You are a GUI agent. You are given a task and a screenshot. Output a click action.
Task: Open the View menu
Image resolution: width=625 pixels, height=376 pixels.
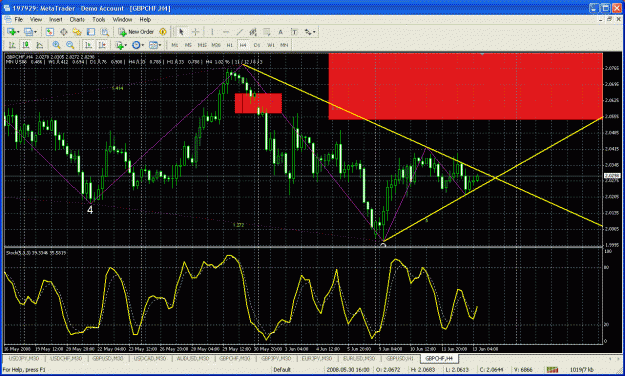35,19
